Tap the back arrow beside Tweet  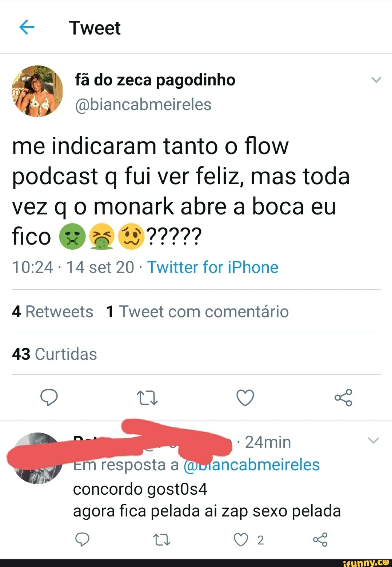27,27
